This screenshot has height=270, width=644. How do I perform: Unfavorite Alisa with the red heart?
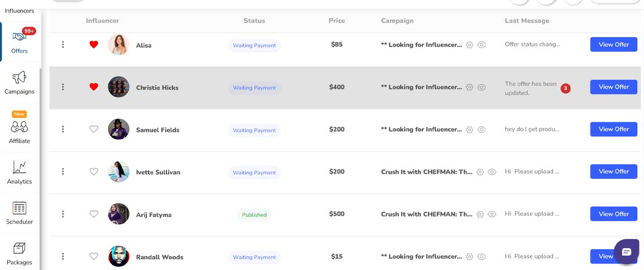point(94,45)
